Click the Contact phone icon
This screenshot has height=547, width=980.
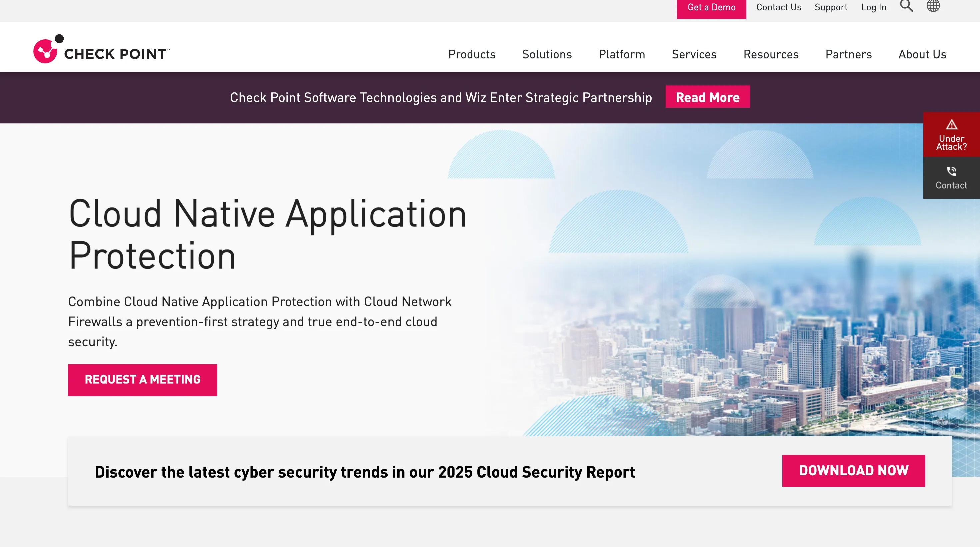(x=951, y=171)
